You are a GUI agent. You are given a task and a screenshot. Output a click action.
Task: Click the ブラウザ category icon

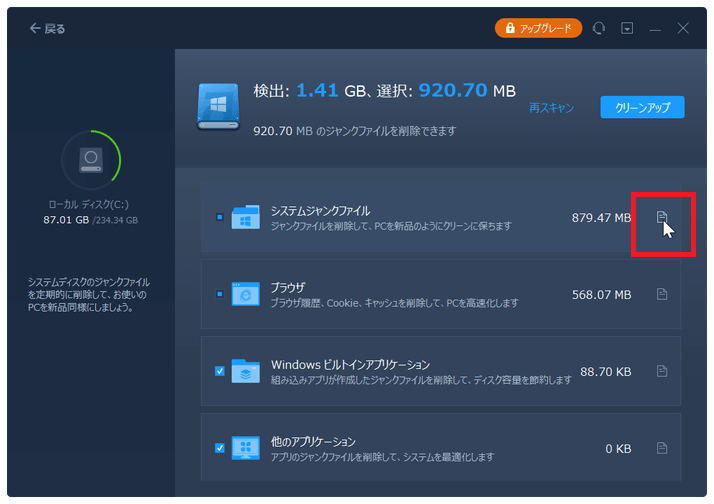tap(245, 294)
